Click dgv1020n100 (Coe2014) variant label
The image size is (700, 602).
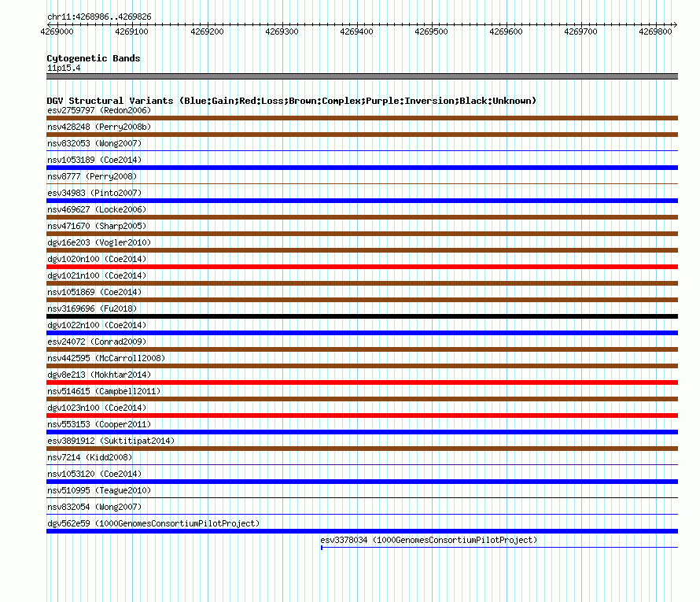click(x=97, y=259)
